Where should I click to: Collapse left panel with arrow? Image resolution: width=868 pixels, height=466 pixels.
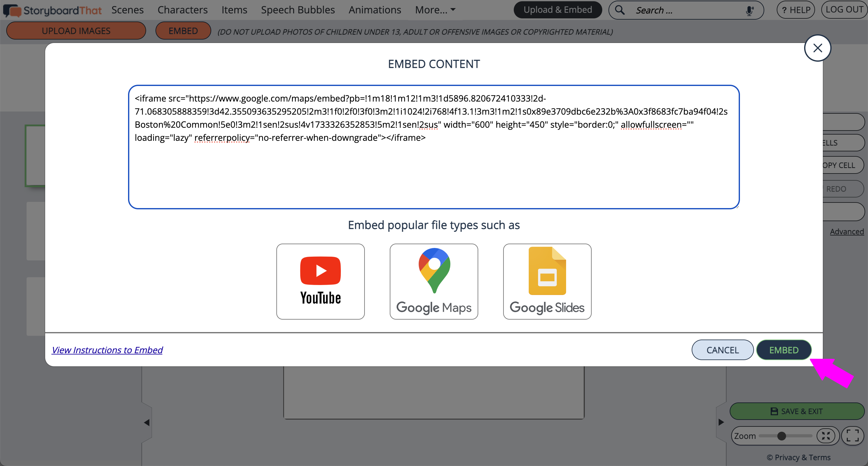coord(146,422)
